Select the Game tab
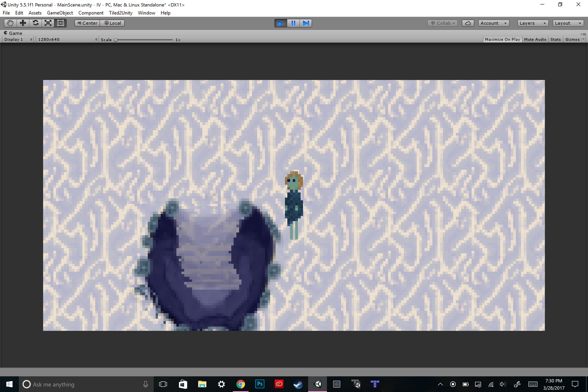This screenshot has width=588, height=392. click(13, 33)
